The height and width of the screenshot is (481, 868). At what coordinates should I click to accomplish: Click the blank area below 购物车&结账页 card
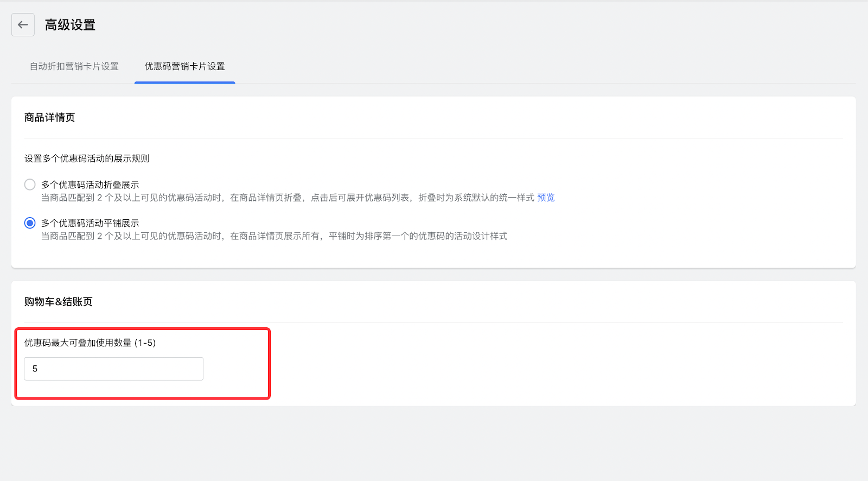click(434, 442)
